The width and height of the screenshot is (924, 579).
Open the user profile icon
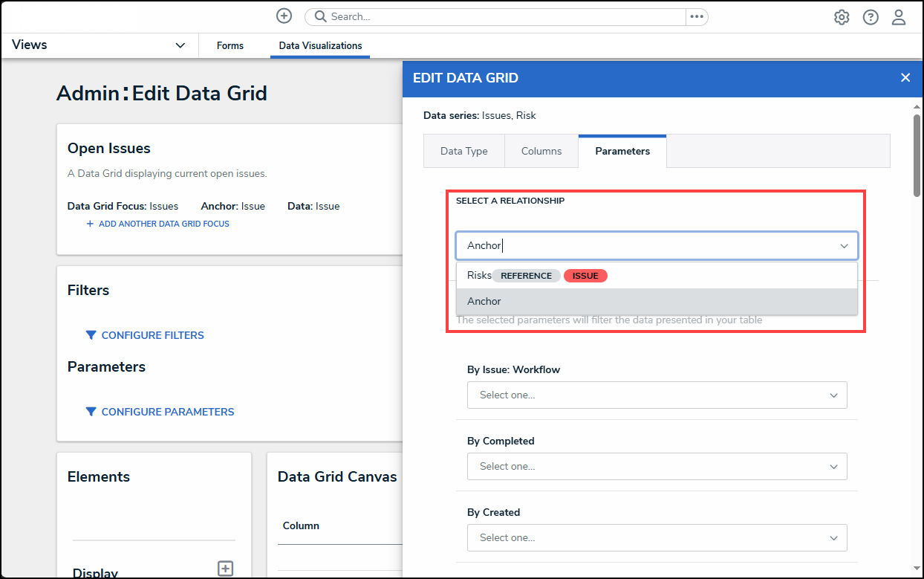click(899, 17)
